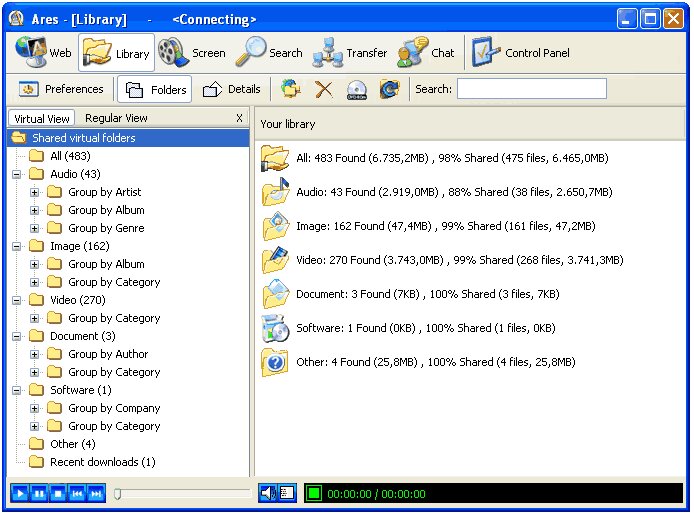Select Shared virtual folders root

coord(128,138)
